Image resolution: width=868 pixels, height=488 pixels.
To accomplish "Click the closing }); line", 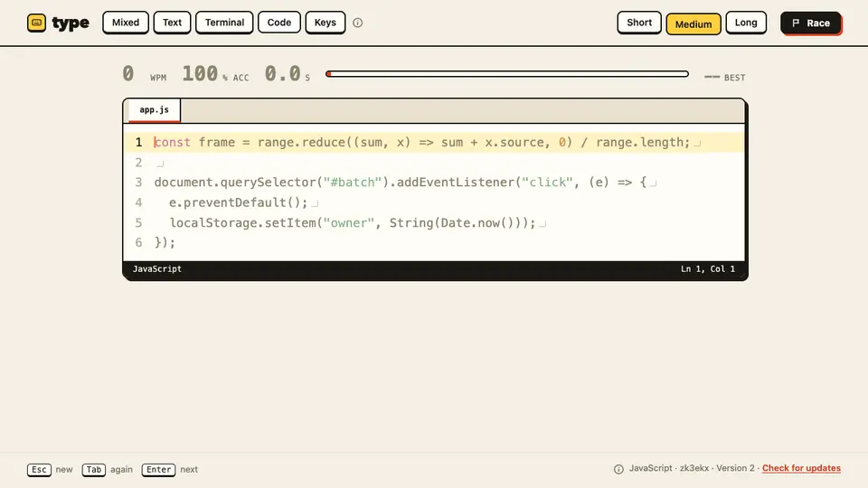I will click(x=434, y=242).
